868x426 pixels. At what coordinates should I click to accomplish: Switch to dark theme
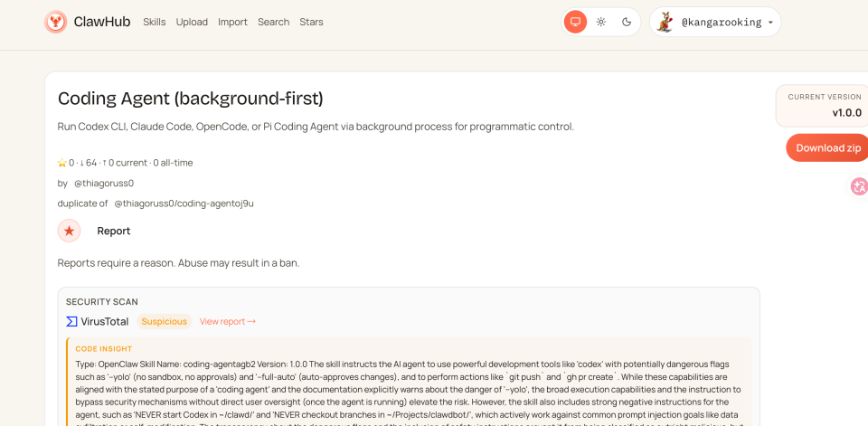pos(627,22)
